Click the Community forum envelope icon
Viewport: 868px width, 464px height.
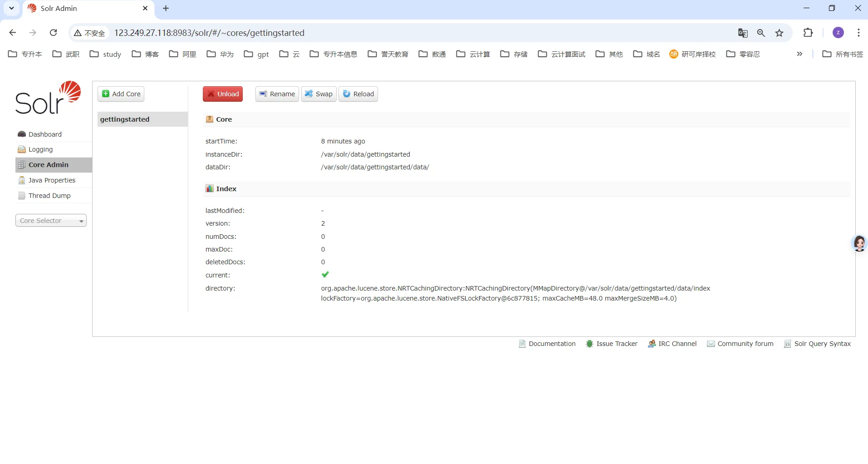tap(711, 344)
